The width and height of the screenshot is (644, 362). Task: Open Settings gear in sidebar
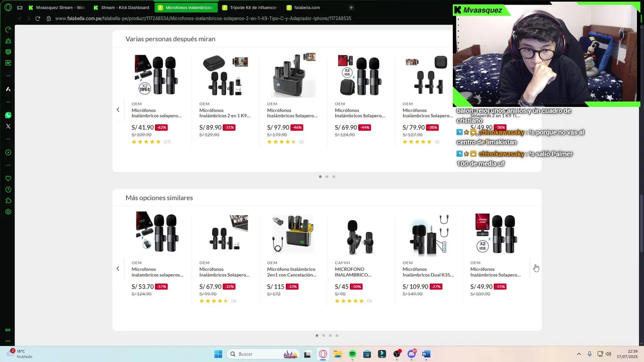point(8,212)
